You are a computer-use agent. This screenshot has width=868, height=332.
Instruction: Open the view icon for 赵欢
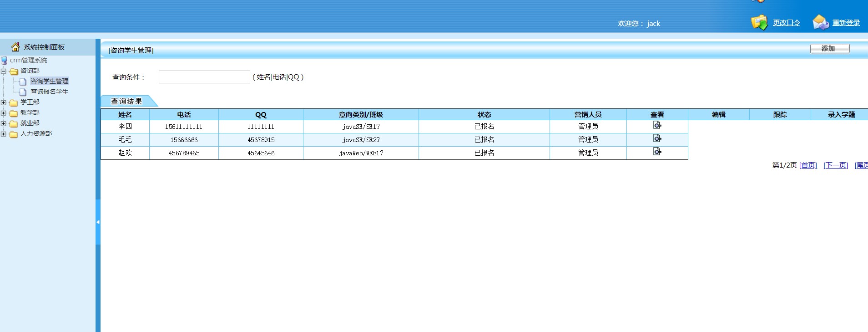point(657,152)
